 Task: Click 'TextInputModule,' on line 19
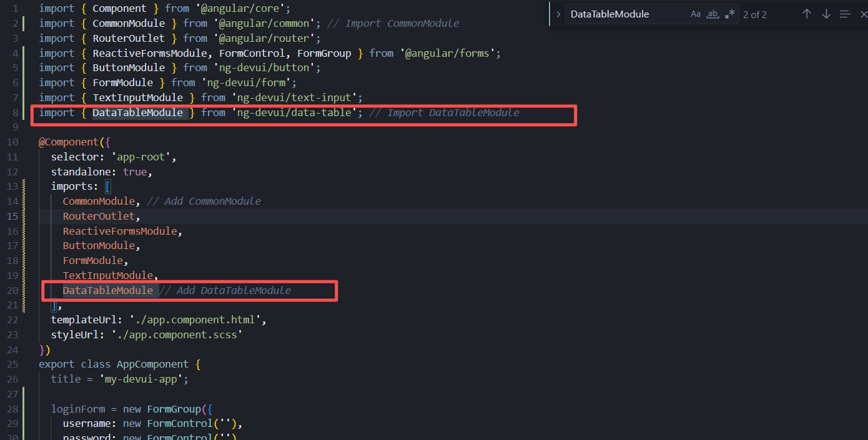coord(111,275)
